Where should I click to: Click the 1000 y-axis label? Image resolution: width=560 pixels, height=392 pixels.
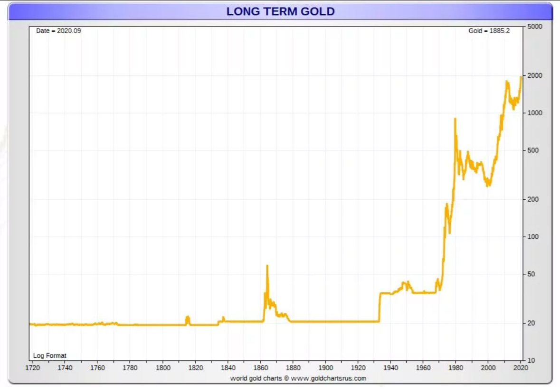pyautogui.click(x=535, y=113)
